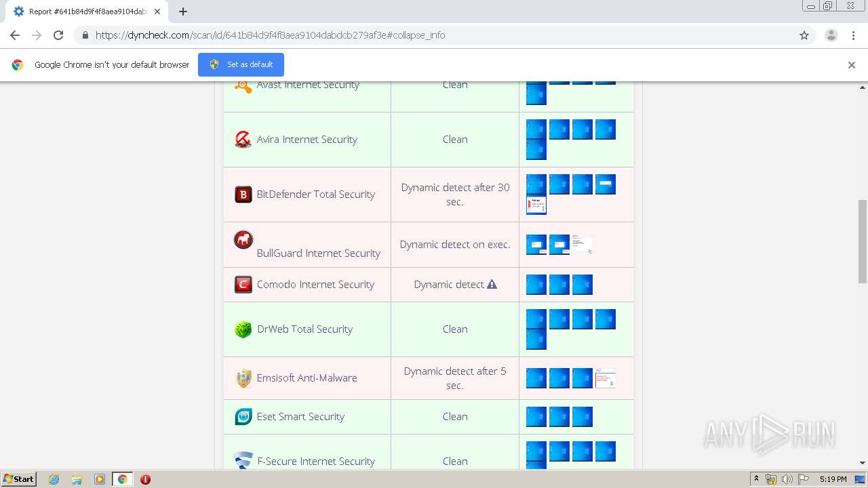The width and height of the screenshot is (868, 488).
Task: Click the BitDefender Total Security logo icon
Action: coord(243,195)
